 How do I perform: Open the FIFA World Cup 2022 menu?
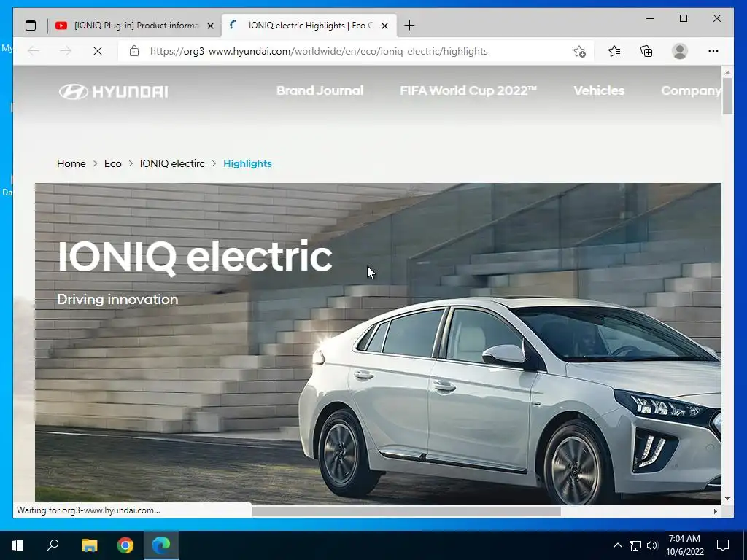coord(468,90)
